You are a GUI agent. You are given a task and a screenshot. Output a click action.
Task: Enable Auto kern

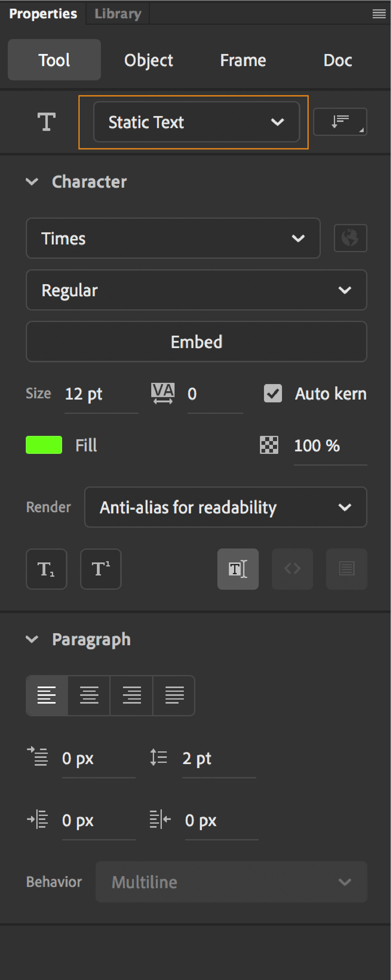[x=272, y=394]
